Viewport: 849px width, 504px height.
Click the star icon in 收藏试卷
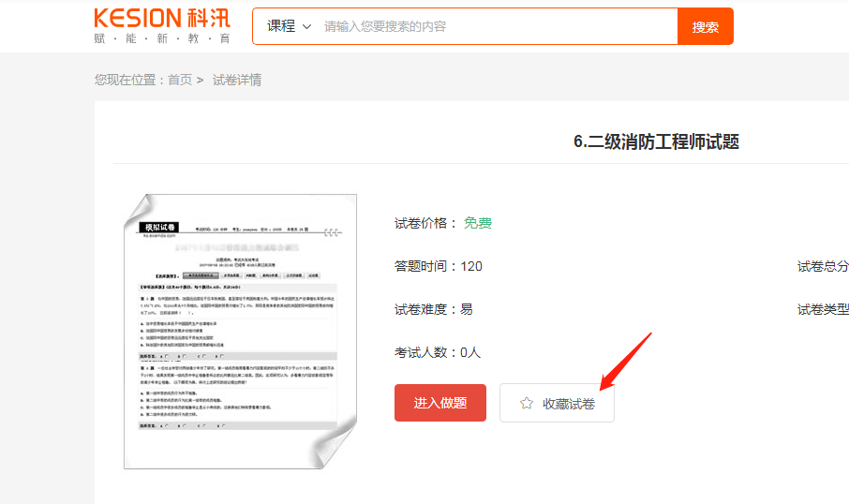[x=527, y=403]
